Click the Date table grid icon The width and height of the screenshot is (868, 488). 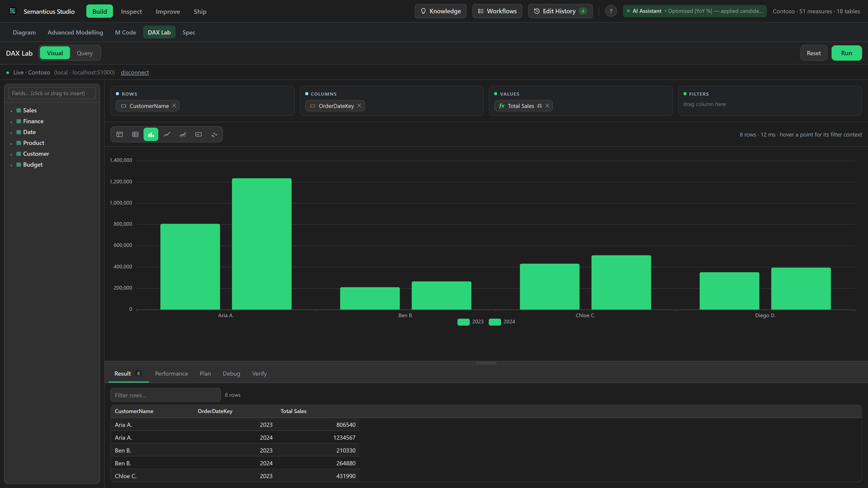(x=19, y=132)
